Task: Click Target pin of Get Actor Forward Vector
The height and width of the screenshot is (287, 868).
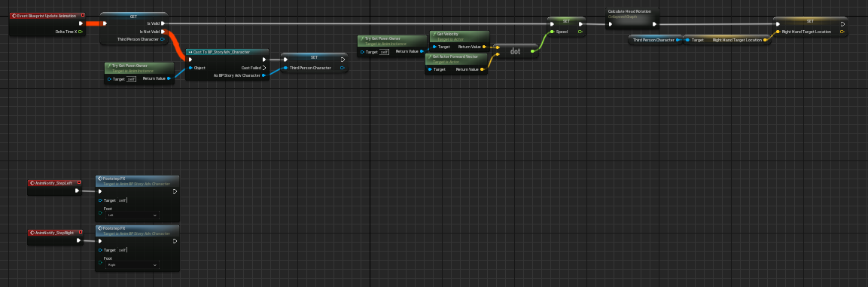Action: click(x=430, y=69)
